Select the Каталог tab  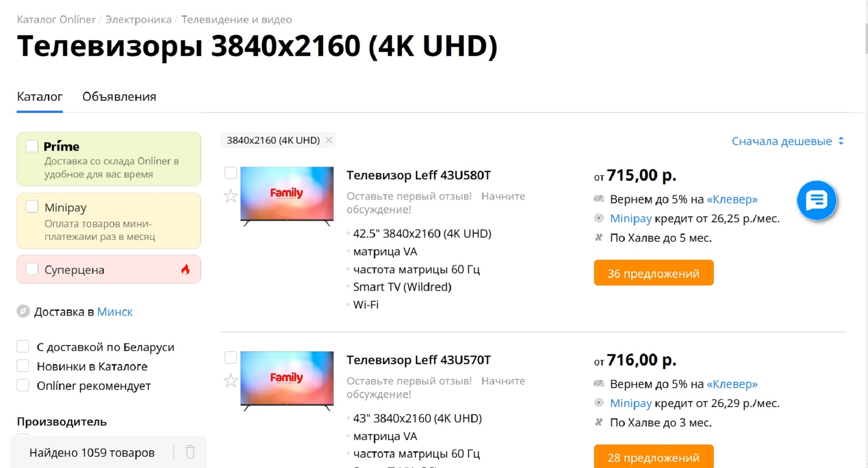(x=40, y=97)
